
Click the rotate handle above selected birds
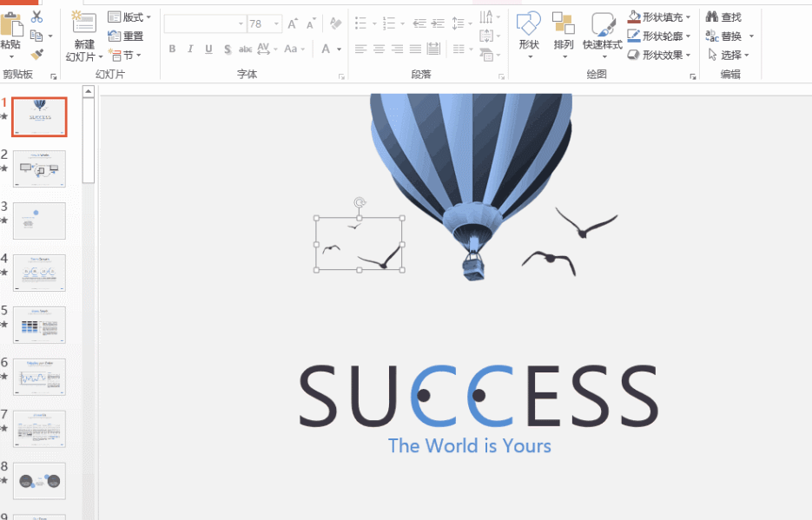[x=360, y=202]
